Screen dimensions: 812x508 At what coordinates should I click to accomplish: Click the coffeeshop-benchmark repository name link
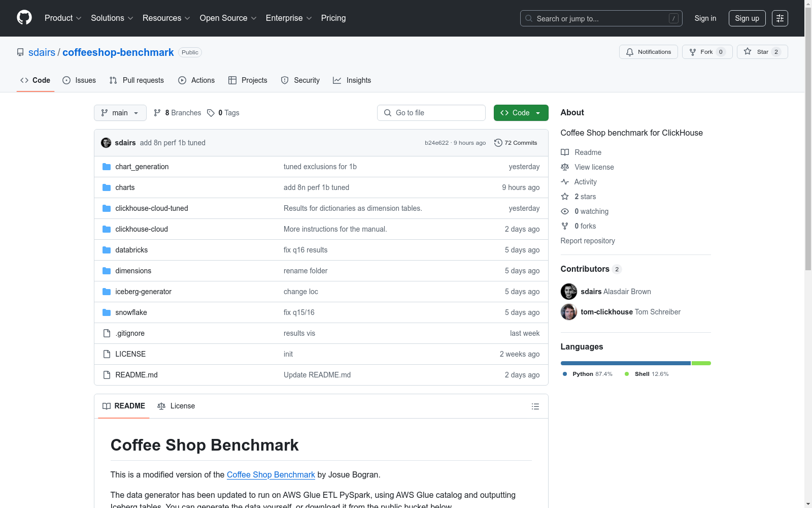point(118,52)
